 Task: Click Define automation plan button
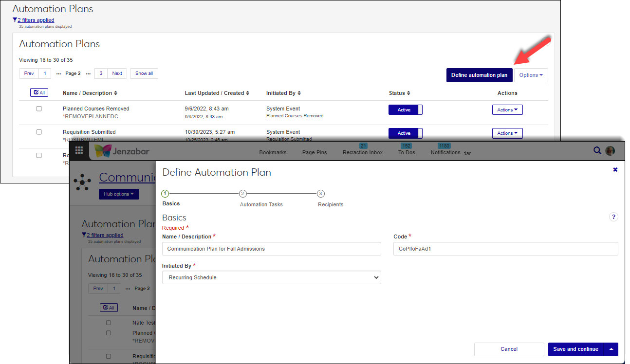point(479,75)
